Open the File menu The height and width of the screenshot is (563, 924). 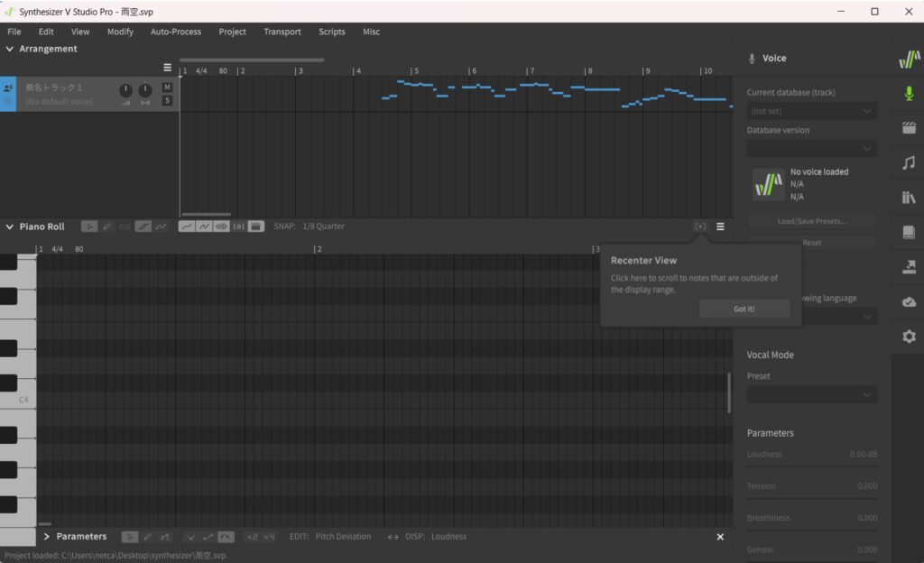pyautogui.click(x=14, y=32)
